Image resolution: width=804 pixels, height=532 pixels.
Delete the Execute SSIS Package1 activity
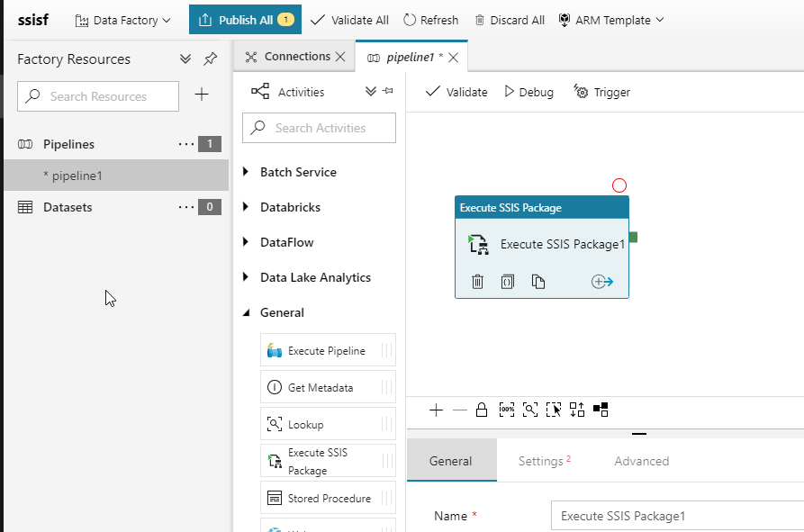coord(478,282)
